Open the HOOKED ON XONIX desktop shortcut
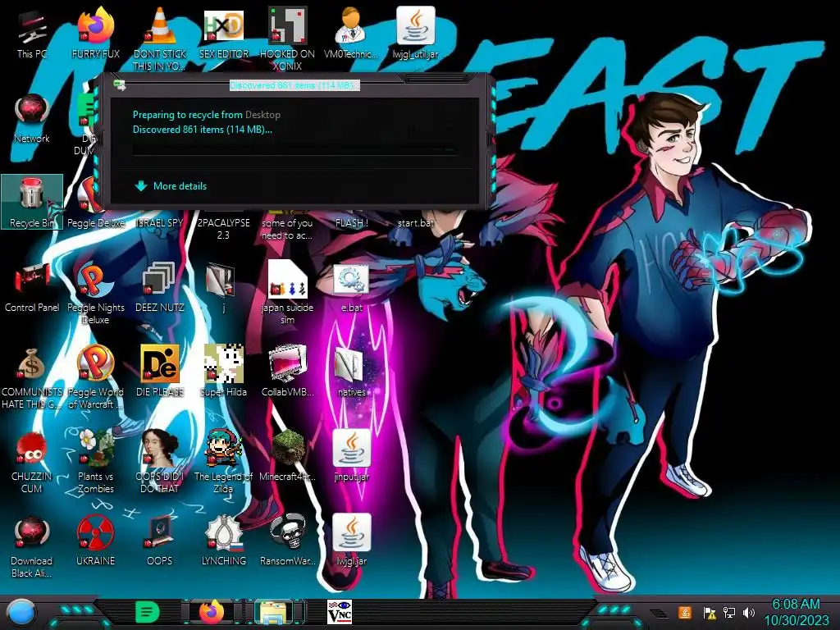This screenshot has width=840, height=630. [x=287, y=39]
